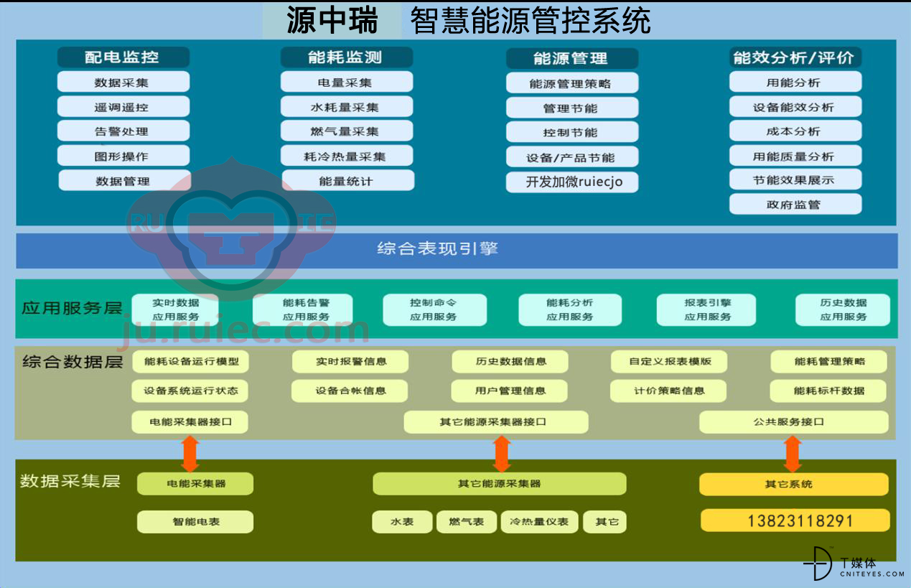Select the 电能采集器接口 box
The image size is (911, 588).
coord(190,422)
